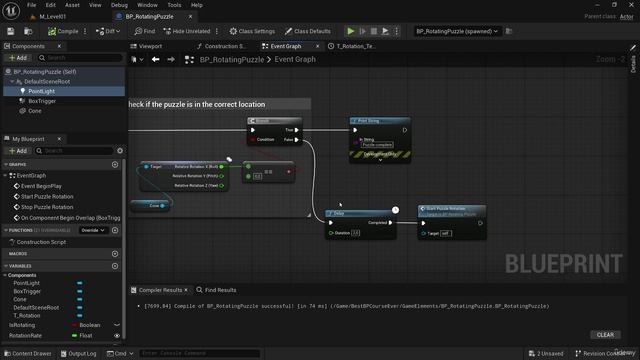Open Find in blueprint
The width and height of the screenshot is (640, 360).
click(x=145, y=31)
